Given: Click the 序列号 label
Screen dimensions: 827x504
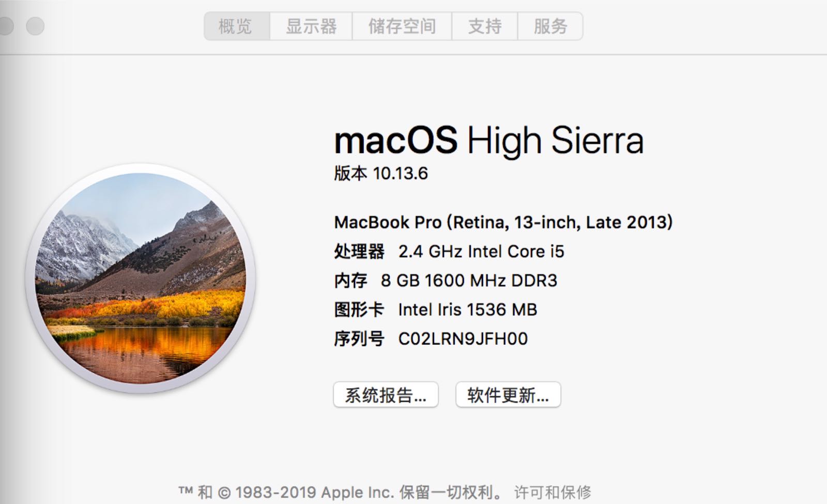Looking at the screenshot, I should point(359,339).
